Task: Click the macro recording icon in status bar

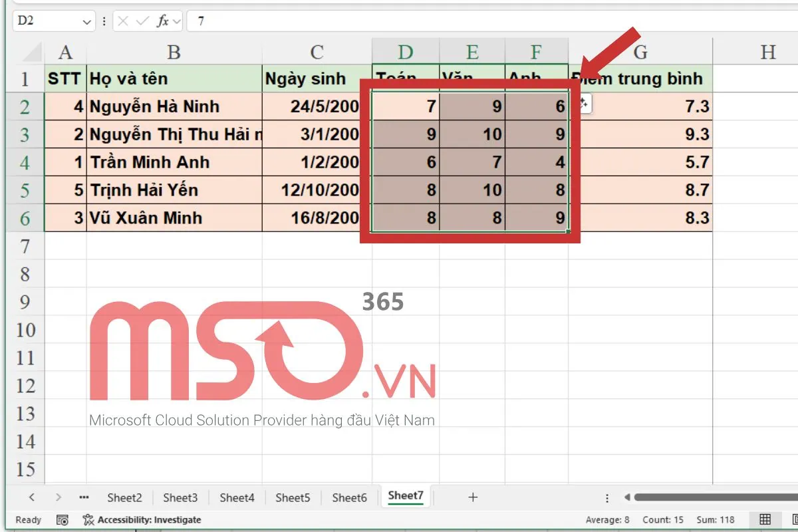Action: click(63, 519)
